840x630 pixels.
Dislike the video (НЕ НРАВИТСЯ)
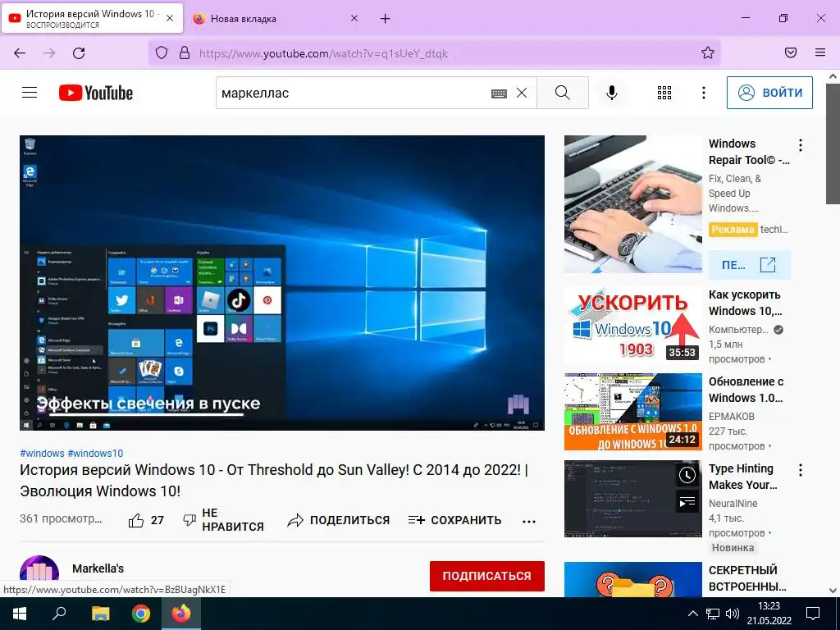tap(223, 520)
